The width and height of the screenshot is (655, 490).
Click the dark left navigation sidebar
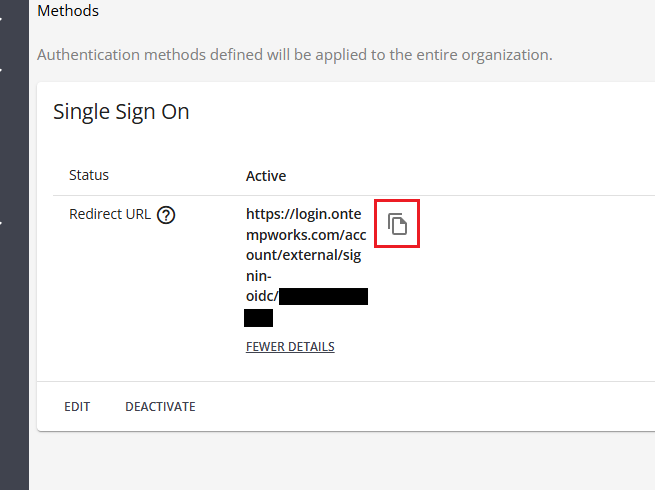tap(14, 350)
